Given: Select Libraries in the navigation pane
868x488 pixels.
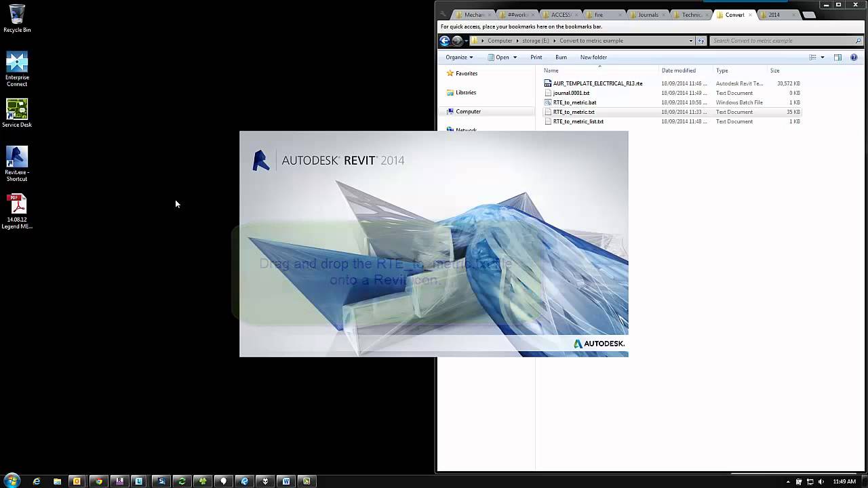Looking at the screenshot, I should 466,92.
